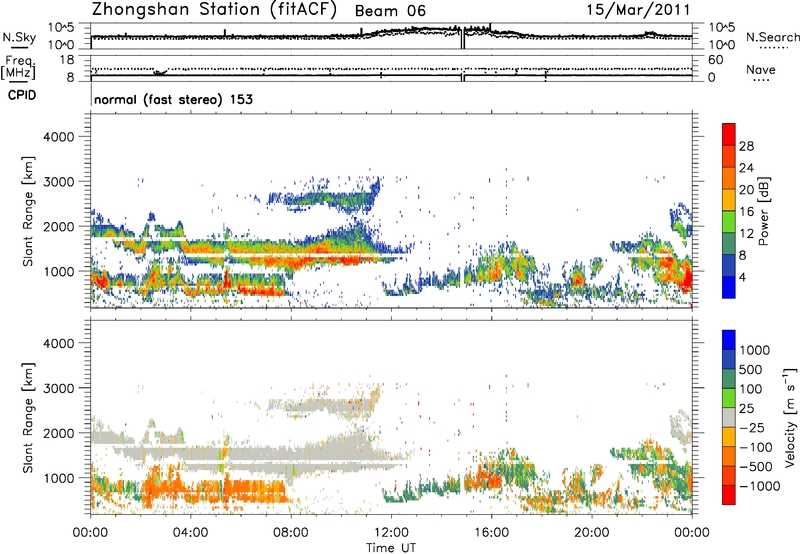Click the 'Zhongshan Station (fitACF)' title
800x554 pixels.
pos(214,10)
